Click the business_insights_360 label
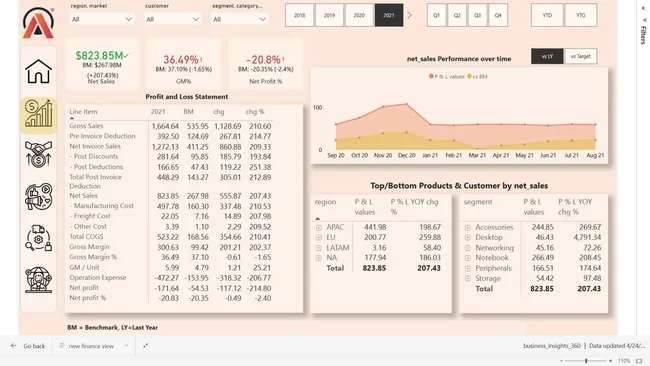 pyautogui.click(x=552, y=346)
